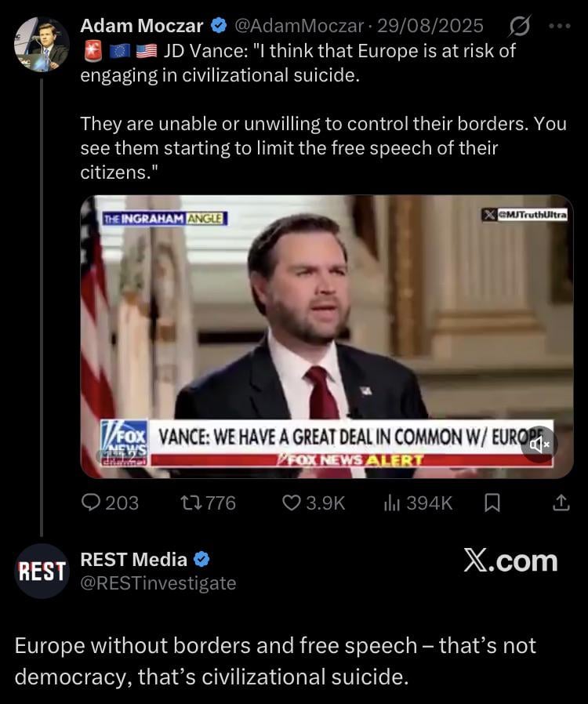The height and width of the screenshot is (704, 588).
Task: Open Grok icon next to post date
Action: click(x=518, y=27)
